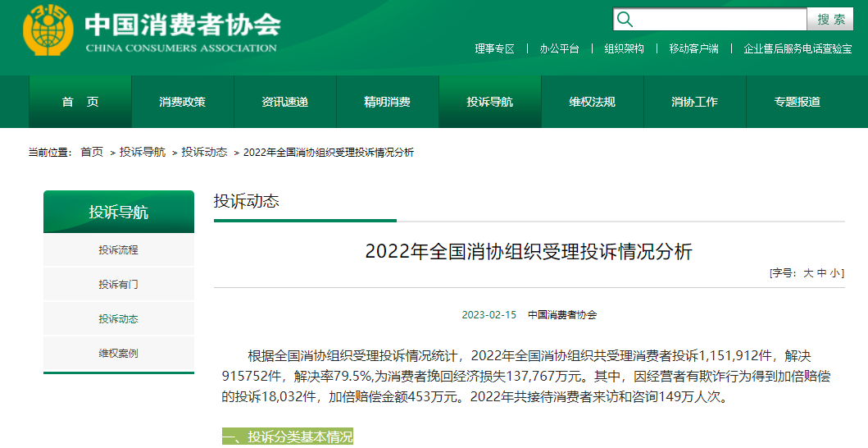Viewport: 868px width, 448px height.
Task: Open 消费政策 navigation tab
Action: pos(183,102)
